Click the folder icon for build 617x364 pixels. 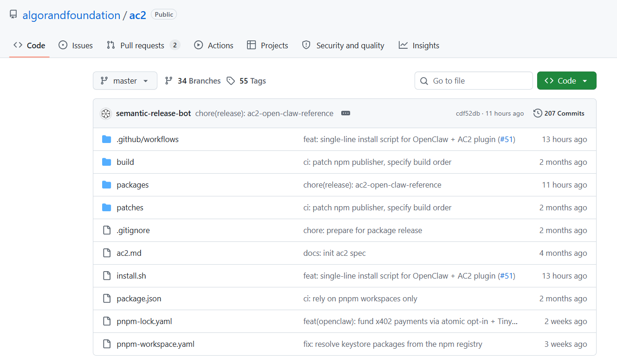click(x=107, y=162)
